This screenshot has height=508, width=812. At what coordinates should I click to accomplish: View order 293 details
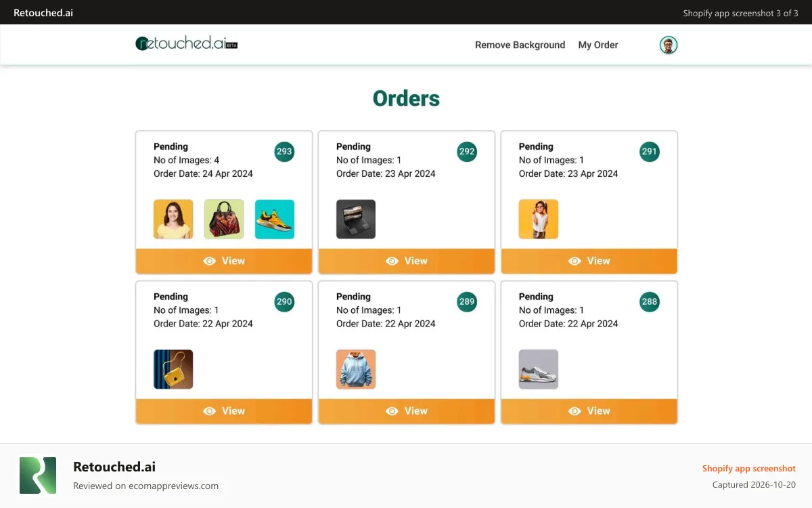pos(224,261)
